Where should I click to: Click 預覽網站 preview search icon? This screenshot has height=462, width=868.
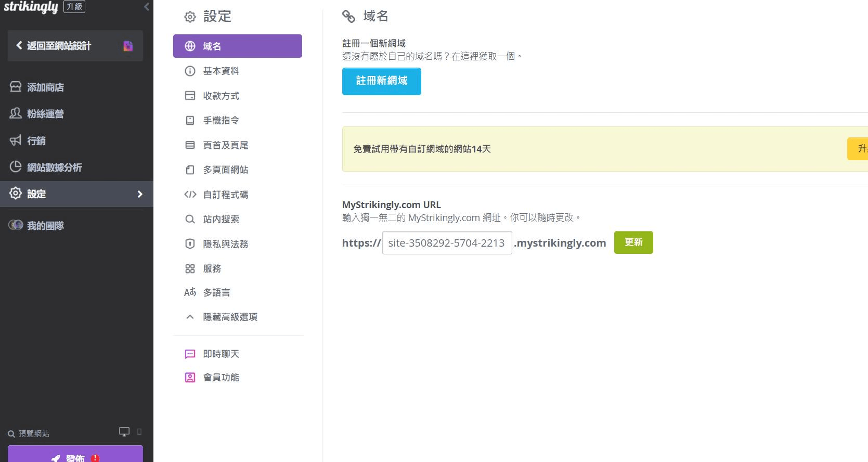pyautogui.click(x=11, y=434)
